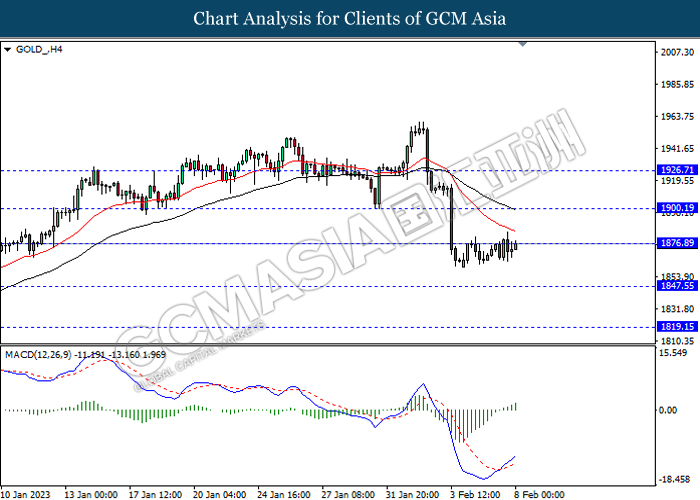Click the 1853.90 price axis value

tap(677, 276)
